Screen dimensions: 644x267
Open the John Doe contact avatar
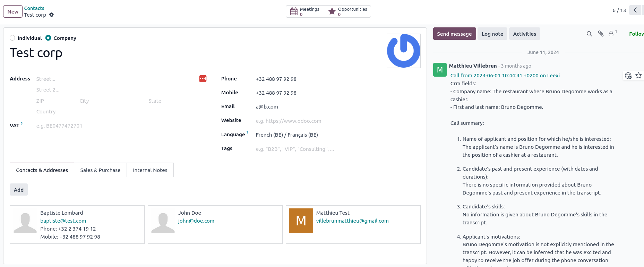coord(163,221)
